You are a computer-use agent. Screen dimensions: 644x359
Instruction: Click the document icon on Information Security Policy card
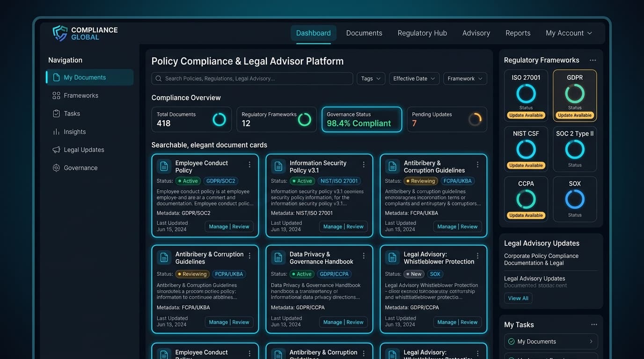pyautogui.click(x=278, y=166)
